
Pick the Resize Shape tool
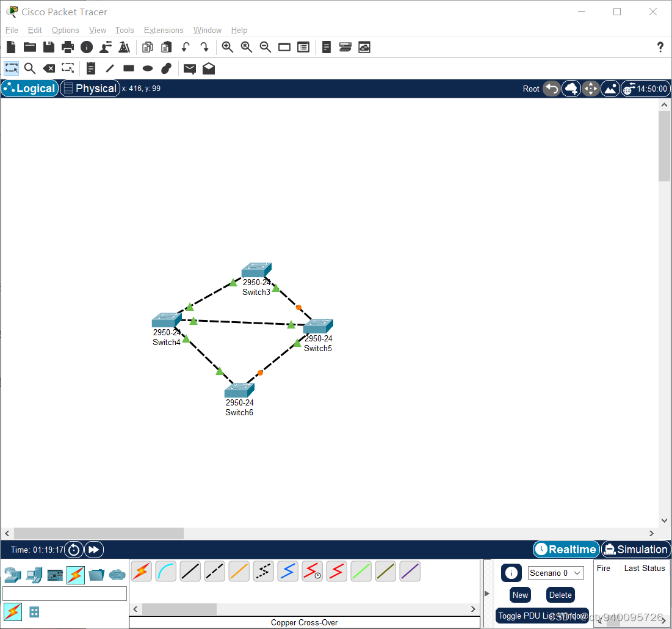click(68, 68)
